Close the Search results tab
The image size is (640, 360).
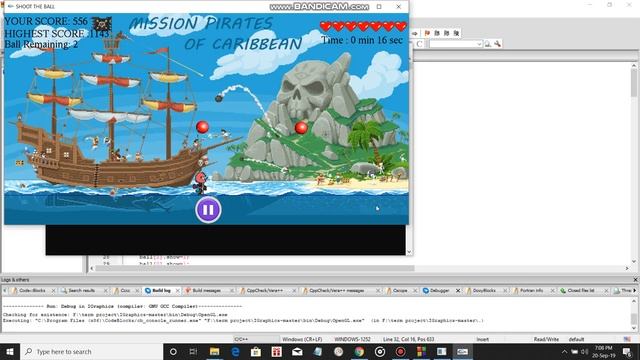pos(105,291)
